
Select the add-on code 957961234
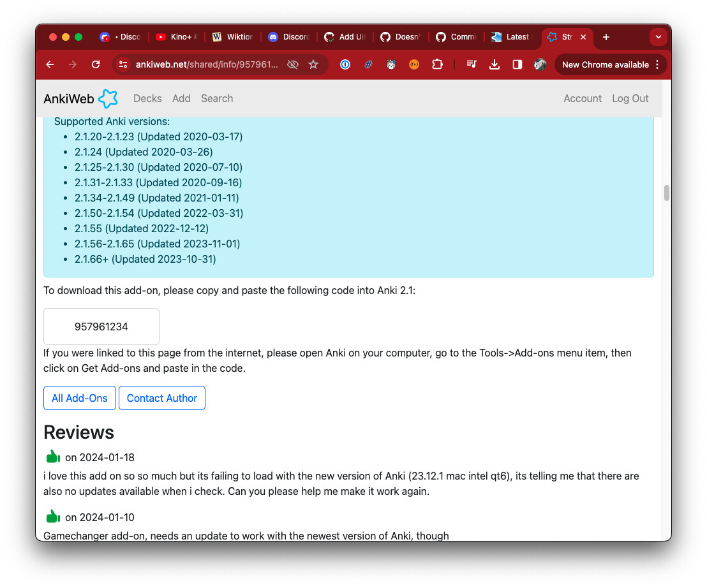tap(101, 327)
